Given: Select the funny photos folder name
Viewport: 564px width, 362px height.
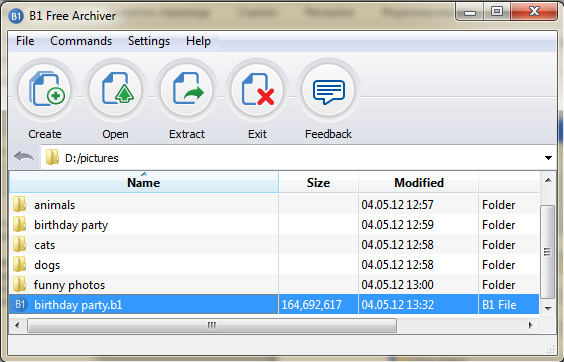Looking at the screenshot, I should 69,285.
